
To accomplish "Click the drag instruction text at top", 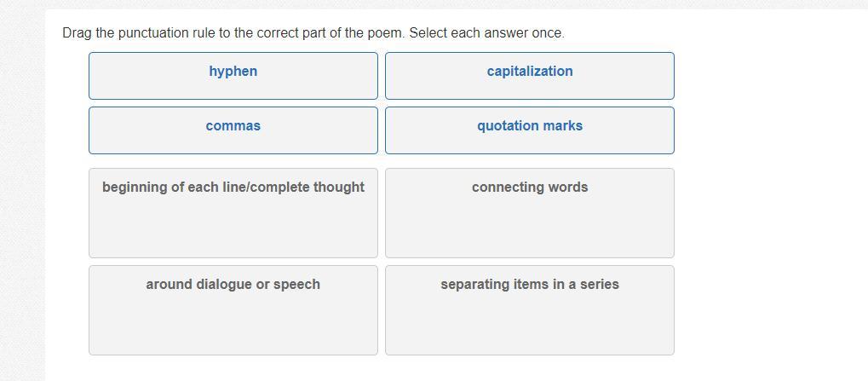I will [313, 33].
